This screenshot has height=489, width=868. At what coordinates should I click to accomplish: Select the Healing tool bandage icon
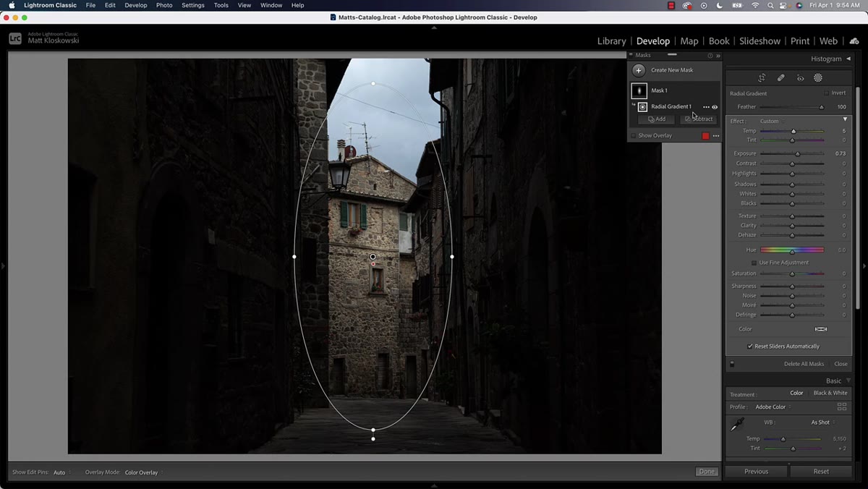click(x=781, y=78)
